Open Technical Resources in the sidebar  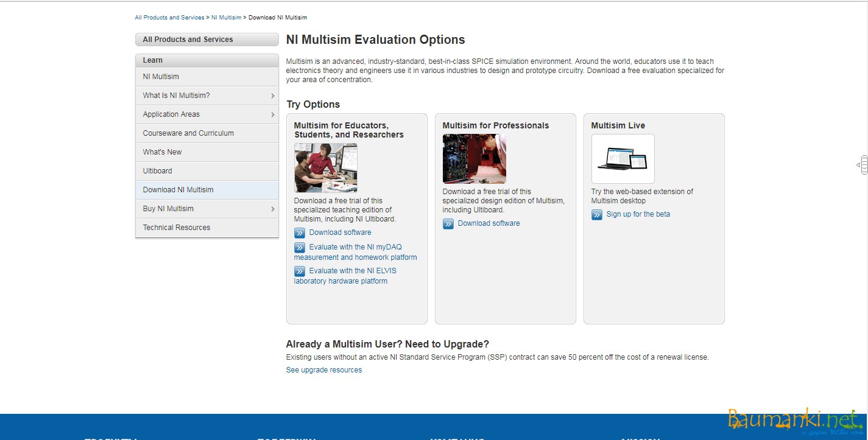[x=207, y=228]
